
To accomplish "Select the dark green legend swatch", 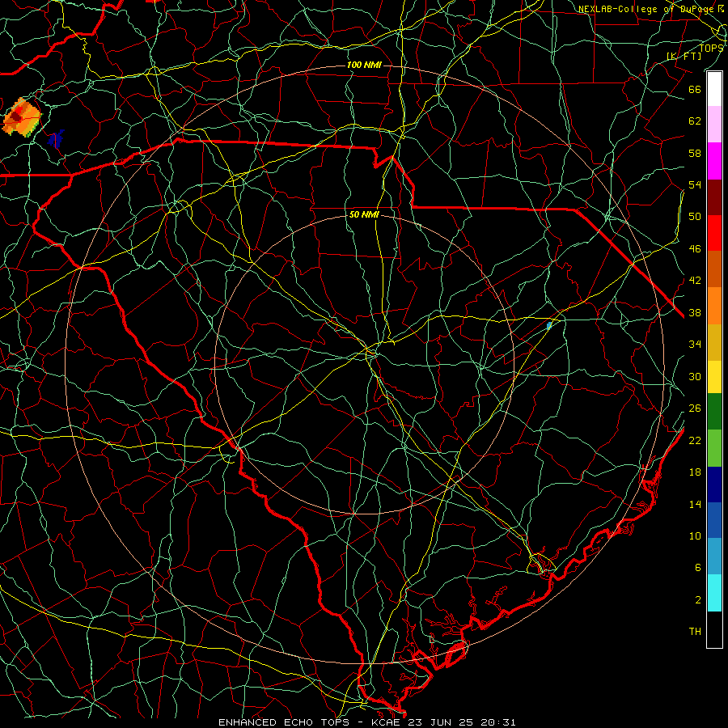I will (714, 412).
